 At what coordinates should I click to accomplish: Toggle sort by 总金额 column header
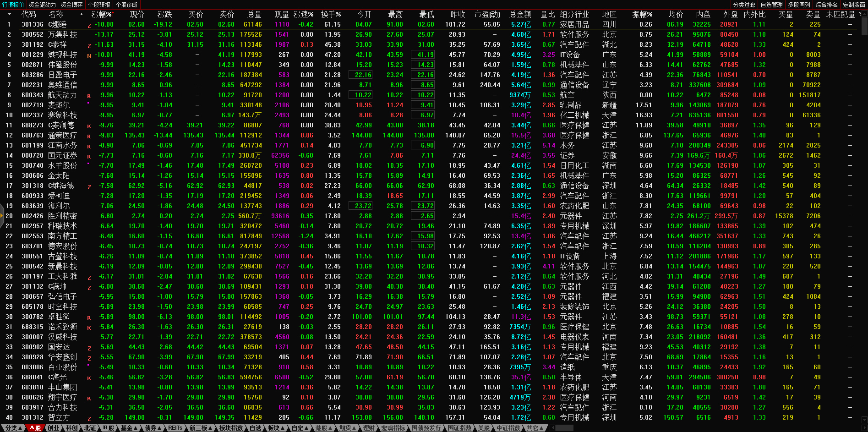coord(520,15)
